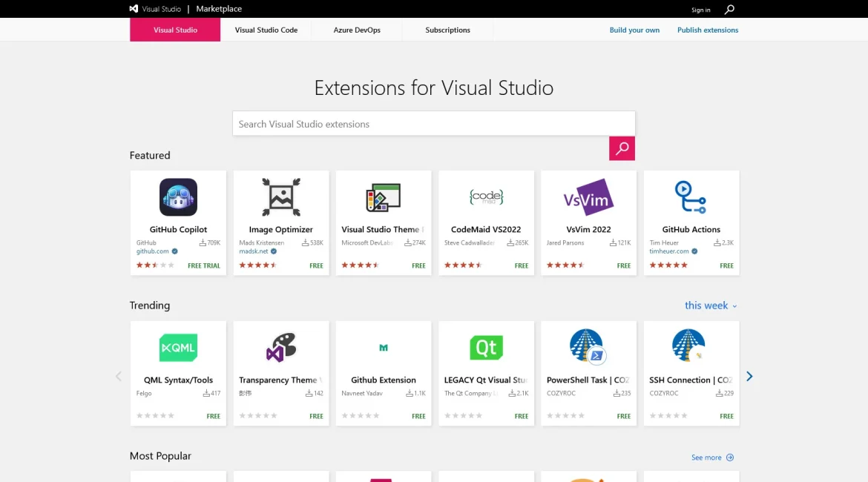This screenshot has height=482, width=868.
Task: Switch to the Visual Studio Code tab
Action: pos(266,30)
